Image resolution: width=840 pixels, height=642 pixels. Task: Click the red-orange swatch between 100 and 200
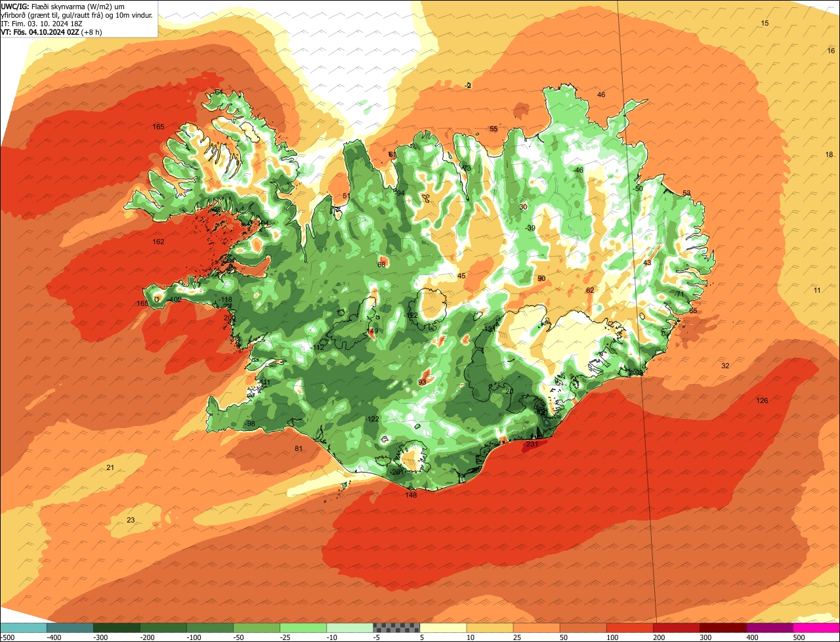click(x=630, y=628)
